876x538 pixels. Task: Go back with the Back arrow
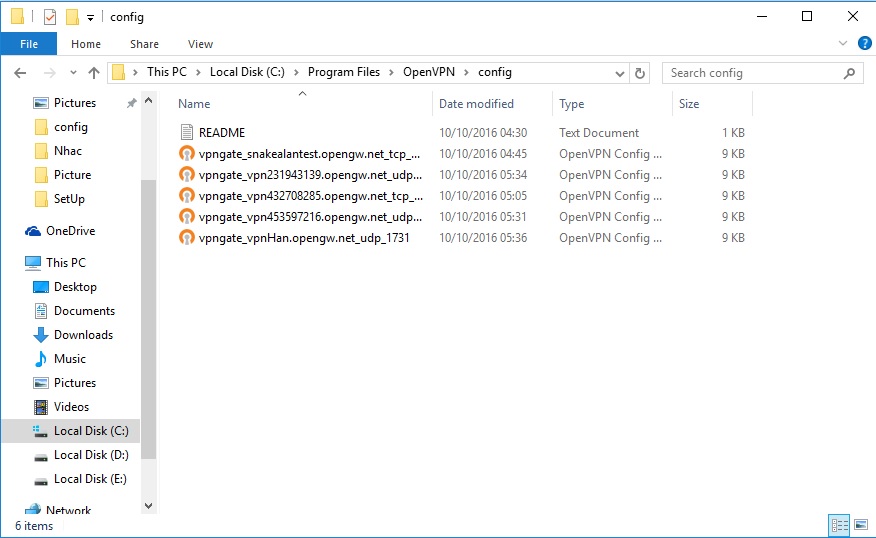pos(20,73)
